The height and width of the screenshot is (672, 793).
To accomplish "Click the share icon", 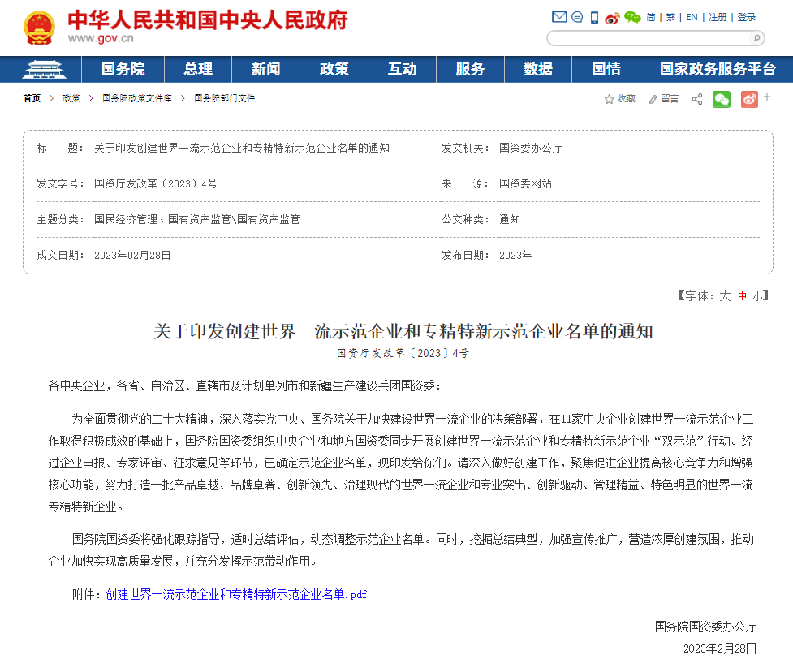I will 697,99.
